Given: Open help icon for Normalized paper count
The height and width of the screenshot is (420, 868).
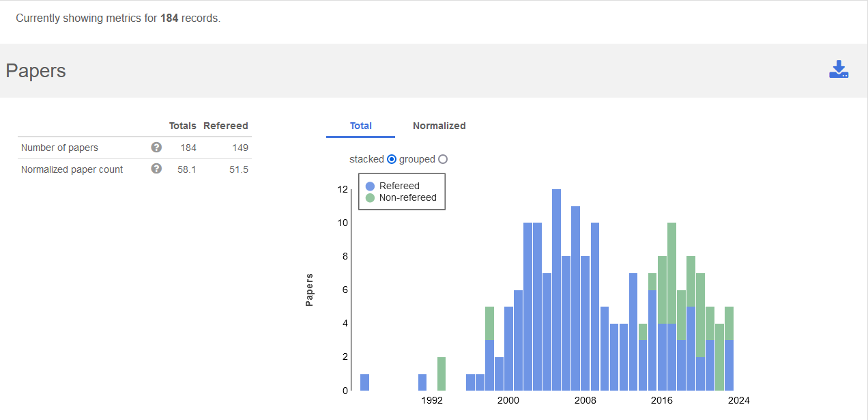Looking at the screenshot, I should click(156, 169).
